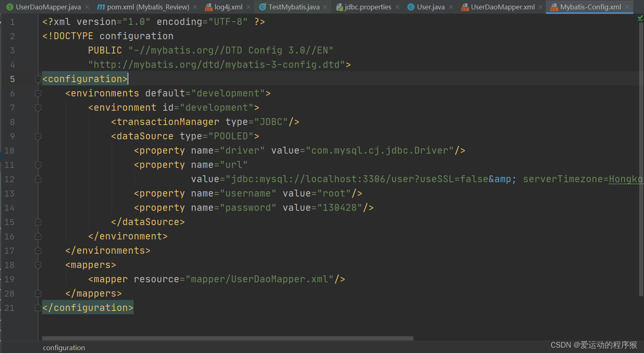This screenshot has width=644, height=353.
Task: Click the vertical scrollbar of the editor
Action: [641, 159]
